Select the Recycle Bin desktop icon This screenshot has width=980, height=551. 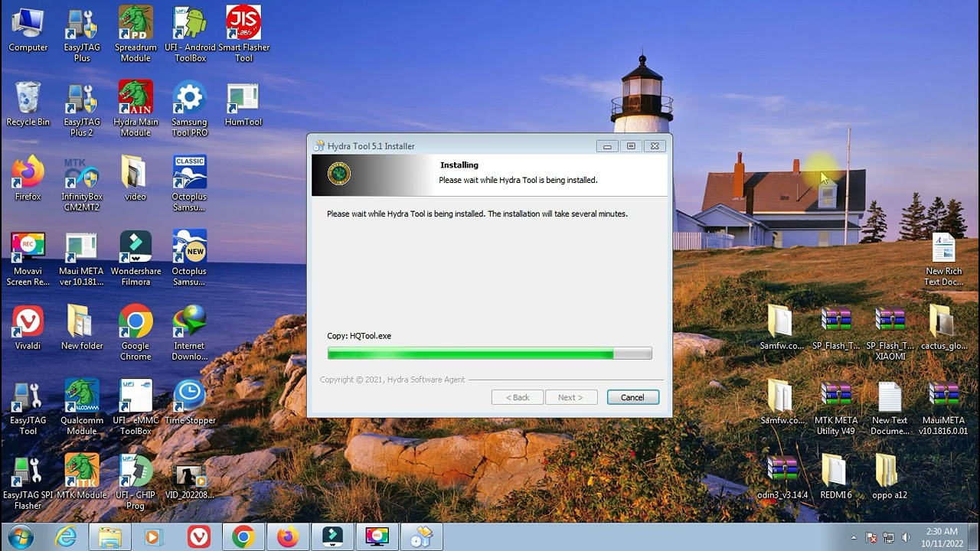click(28, 105)
